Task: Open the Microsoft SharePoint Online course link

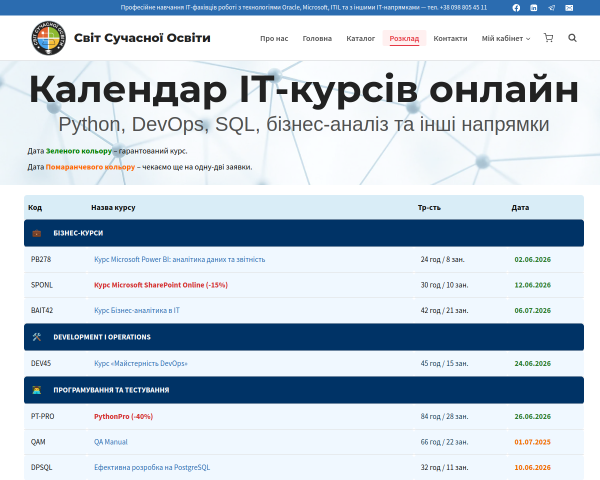Action: 161,285
